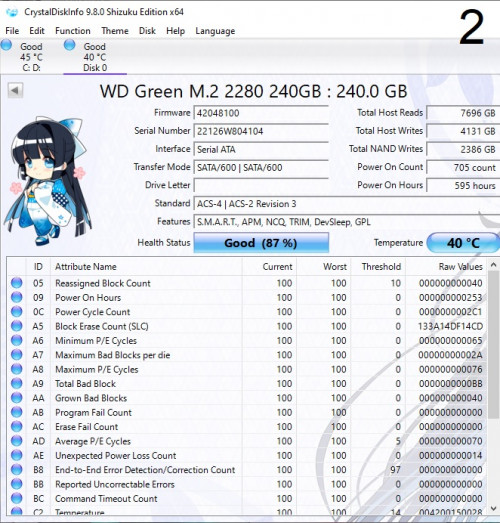
Task: Open the File menu
Action: [x=12, y=31]
